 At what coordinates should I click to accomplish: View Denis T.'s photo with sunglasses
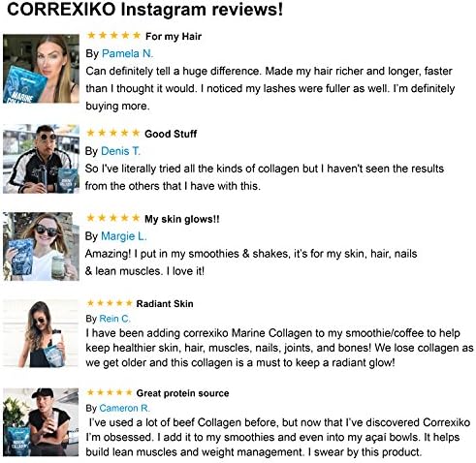click(41, 159)
